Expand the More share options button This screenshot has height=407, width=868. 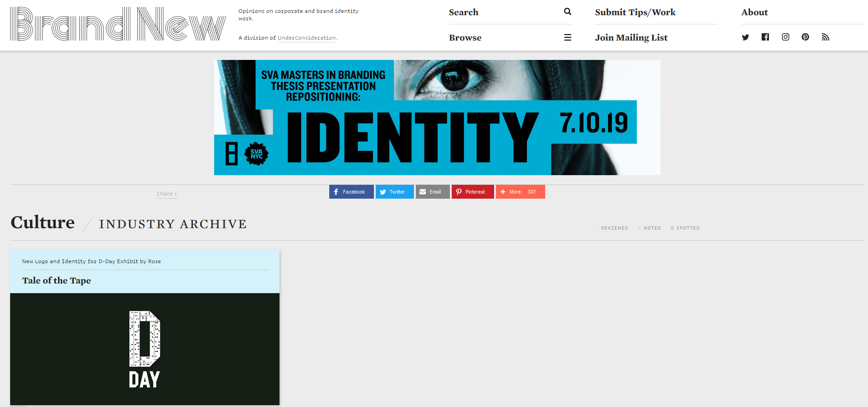point(520,192)
